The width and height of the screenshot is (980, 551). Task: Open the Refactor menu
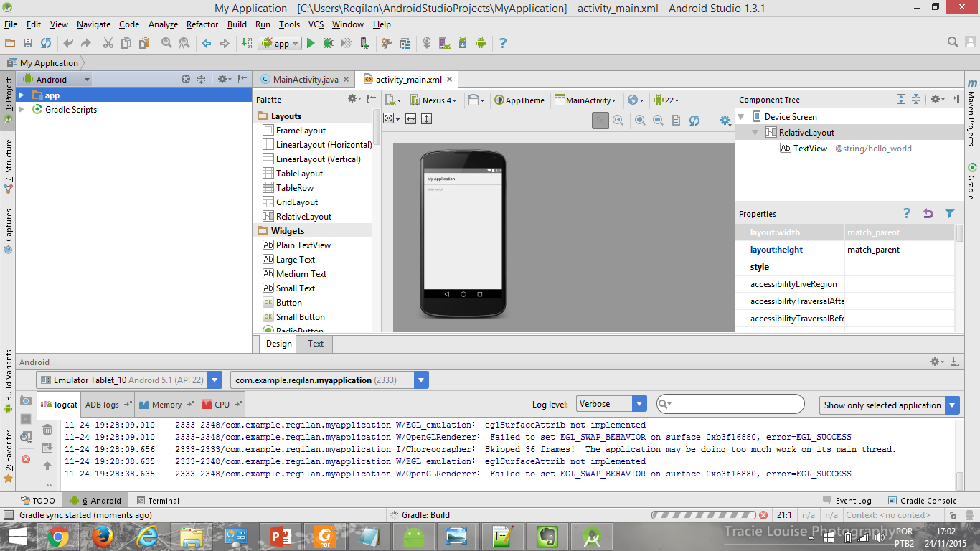[202, 24]
